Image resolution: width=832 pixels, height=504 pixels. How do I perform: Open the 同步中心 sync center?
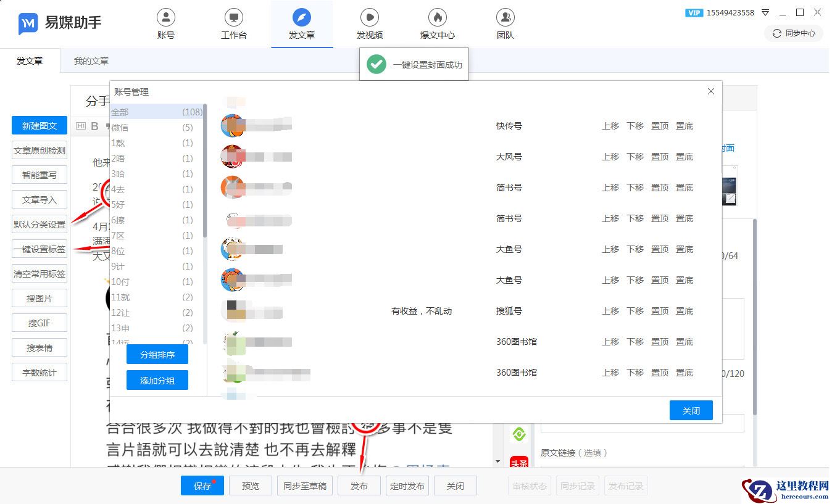point(794,33)
